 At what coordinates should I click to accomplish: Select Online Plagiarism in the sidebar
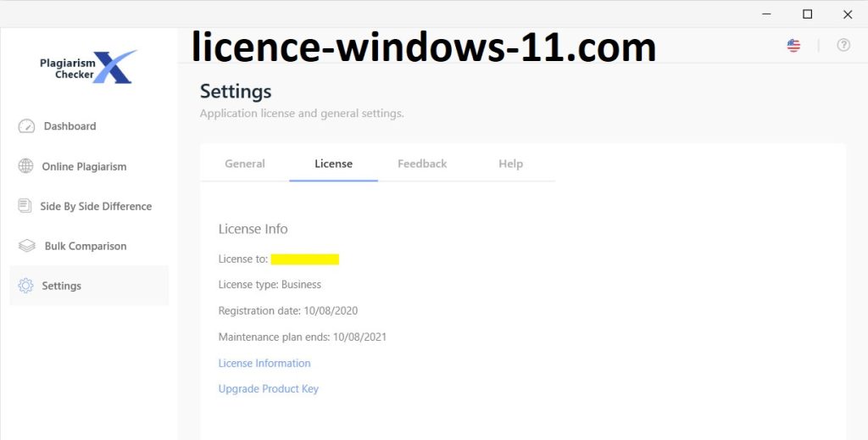click(84, 166)
